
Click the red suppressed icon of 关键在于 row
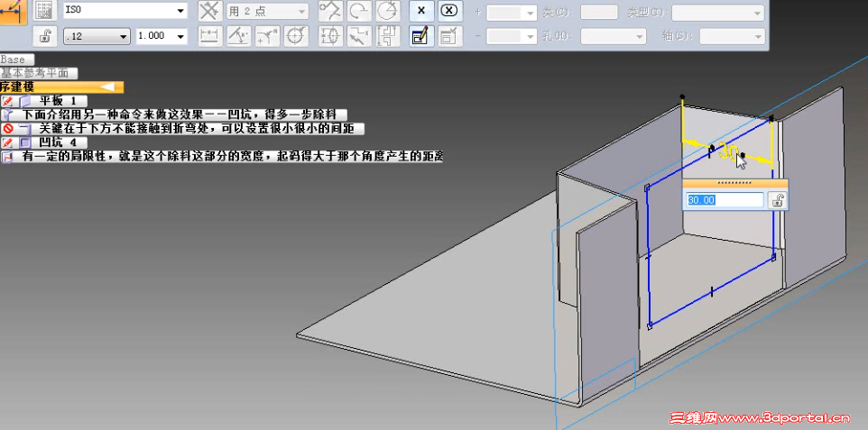click(x=7, y=129)
